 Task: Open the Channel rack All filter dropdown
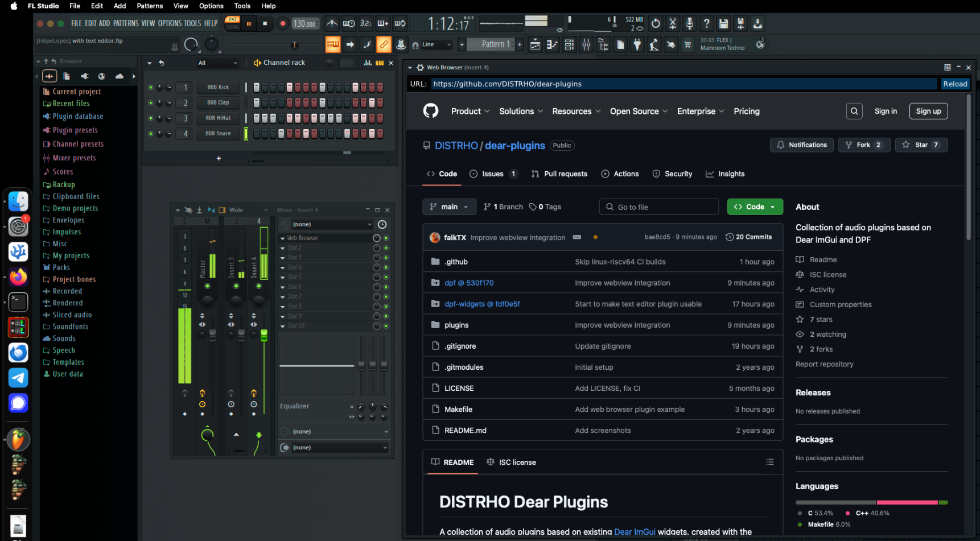(x=217, y=63)
